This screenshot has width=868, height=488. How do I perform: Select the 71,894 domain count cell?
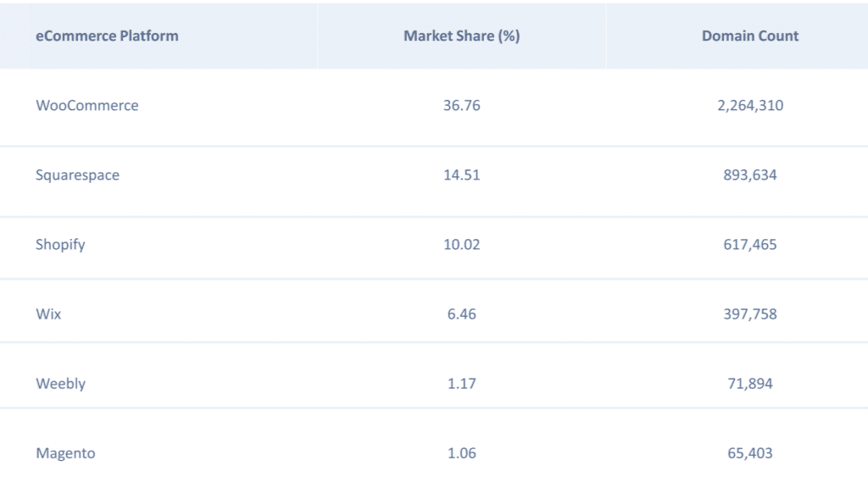pos(750,384)
